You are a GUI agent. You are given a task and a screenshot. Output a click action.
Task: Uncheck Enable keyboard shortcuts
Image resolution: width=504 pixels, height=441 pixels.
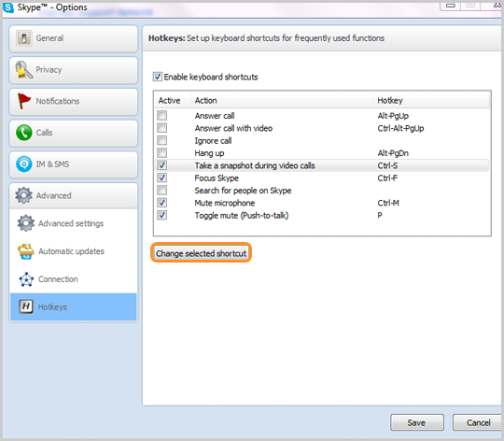157,77
